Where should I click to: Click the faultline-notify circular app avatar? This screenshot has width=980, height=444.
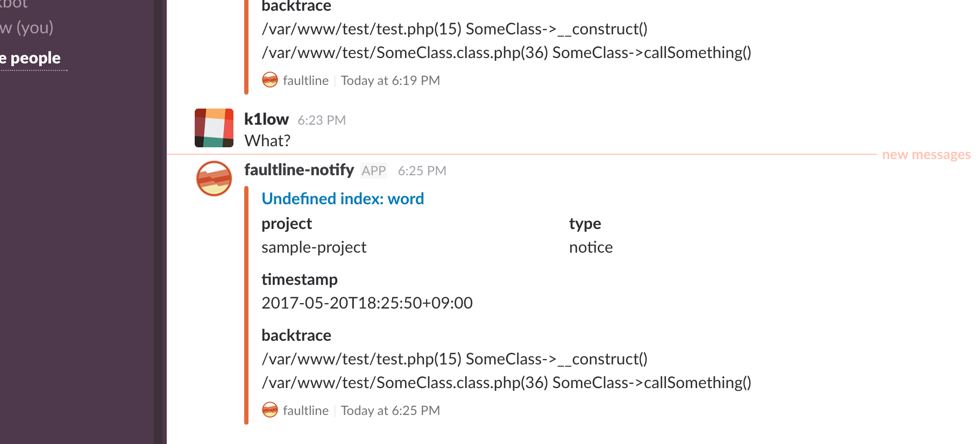(214, 178)
